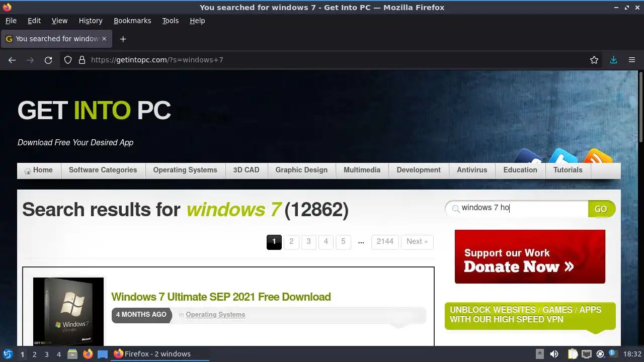Launch Firefox from the taskbar launcher
This screenshot has width=644, height=362.
(88, 354)
